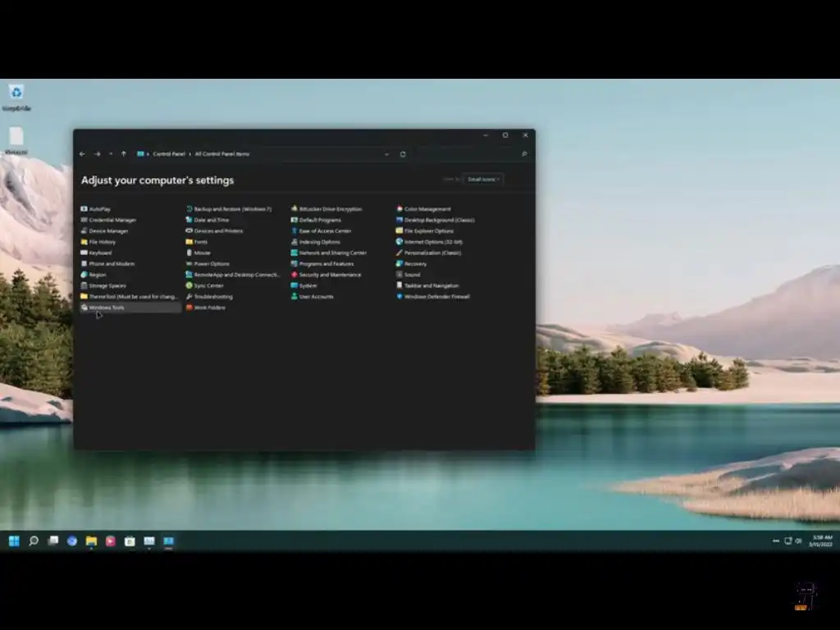The image size is (840, 630).
Task: Click the Ease of Access Center icon
Action: pyautogui.click(x=294, y=231)
